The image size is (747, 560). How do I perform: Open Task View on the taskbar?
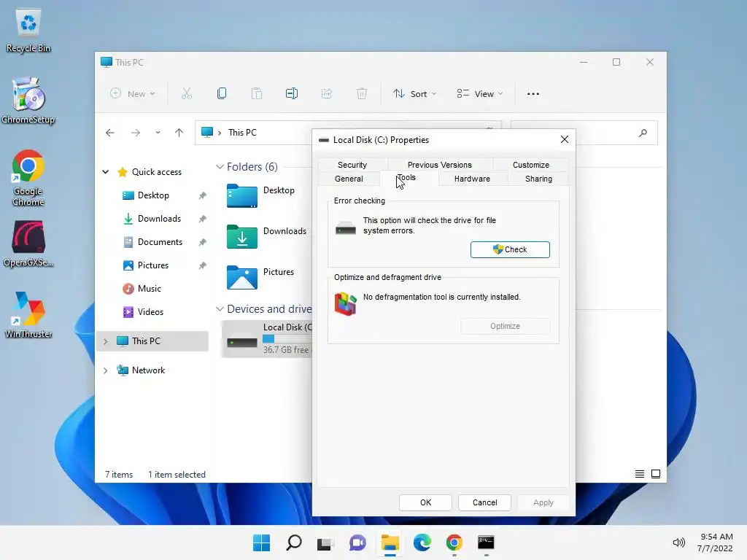point(325,542)
